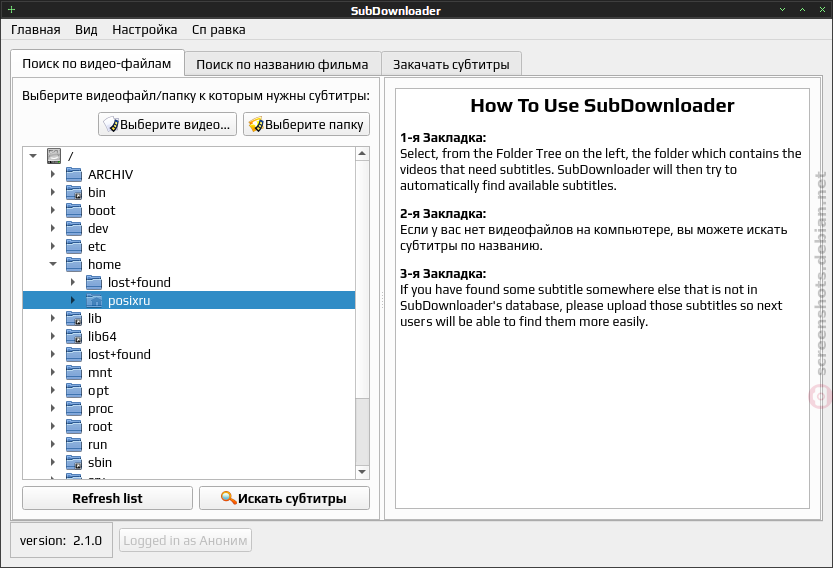Click the Выберите папку button
Image resolution: width=833 pixels, height=568 pixels.
pos(307,124)
